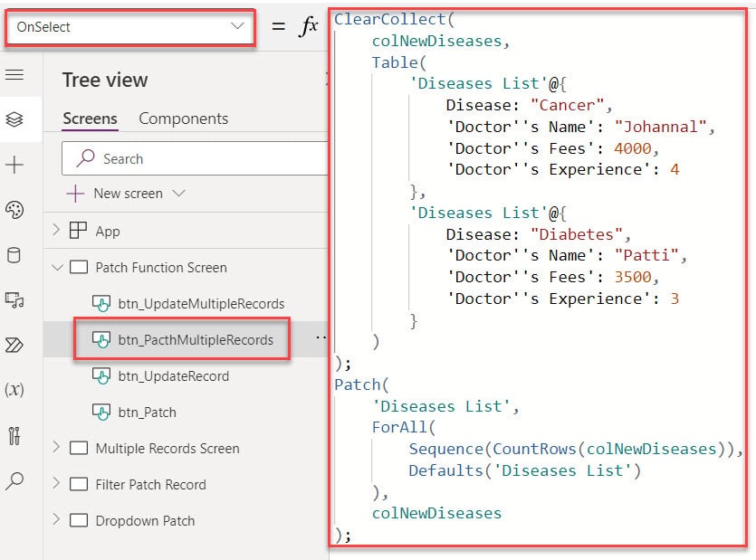756x560 pixels.
Task: Expand the App node
Action: click(x=56, y=230)
